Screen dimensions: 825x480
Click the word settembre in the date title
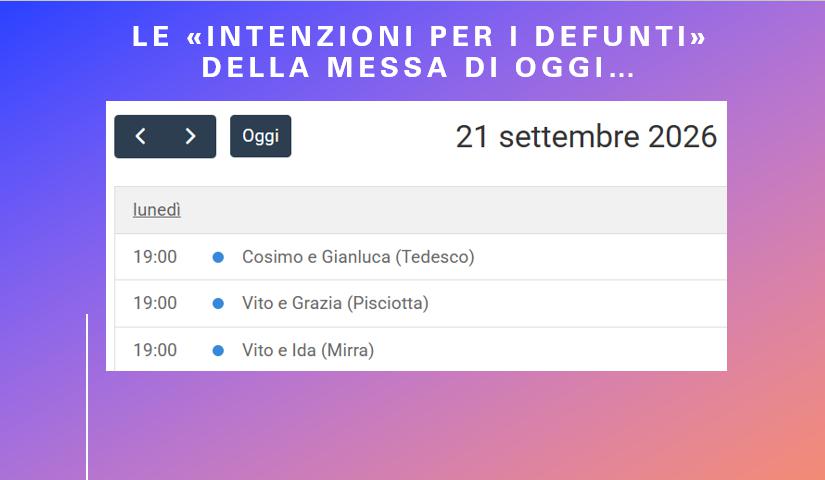tap(569, 137)
